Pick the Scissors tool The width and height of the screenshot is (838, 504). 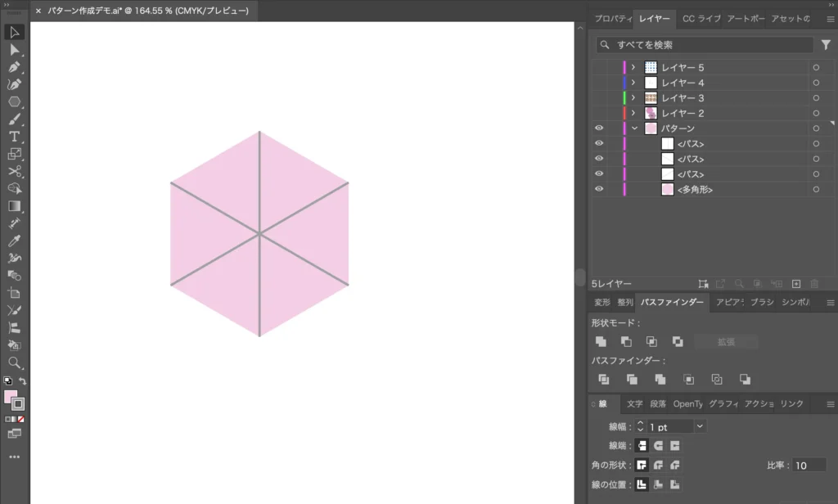pos(14,171)
